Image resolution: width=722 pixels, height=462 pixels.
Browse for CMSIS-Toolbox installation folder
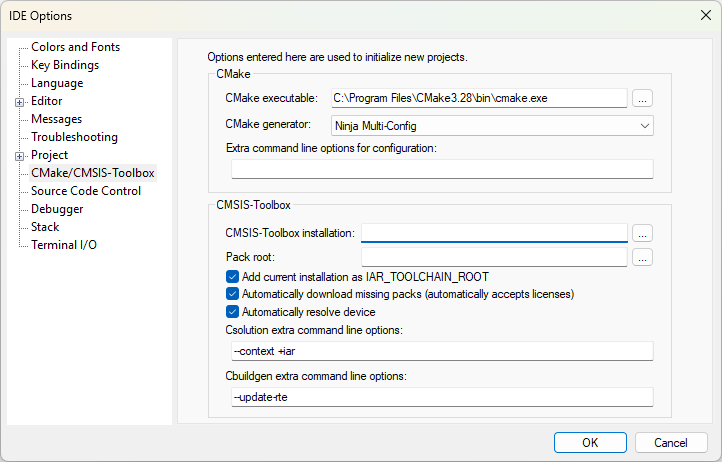click(643, 233)
